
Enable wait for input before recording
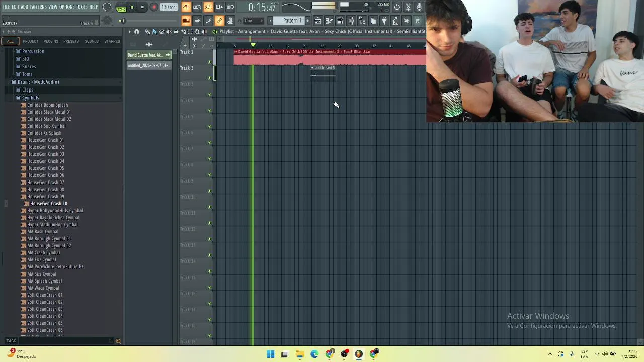point(197,7)
